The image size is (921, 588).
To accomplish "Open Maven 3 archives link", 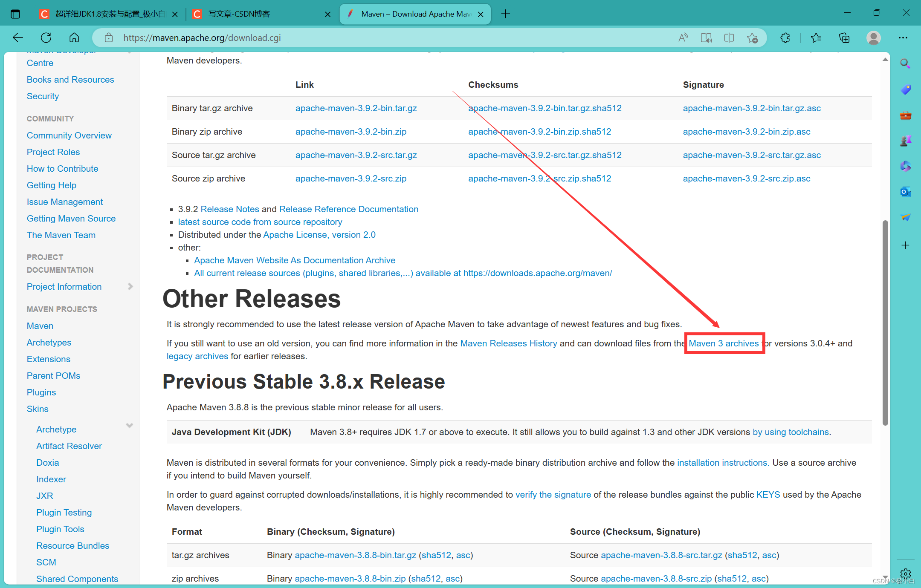I will [x=724, y=343].
